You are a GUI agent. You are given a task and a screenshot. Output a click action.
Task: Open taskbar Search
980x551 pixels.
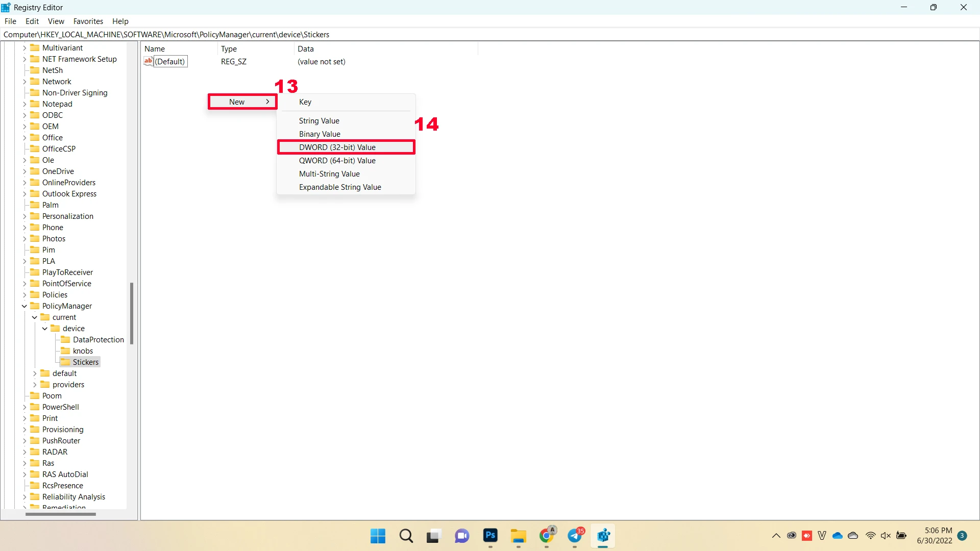click(x=406, y=536)
